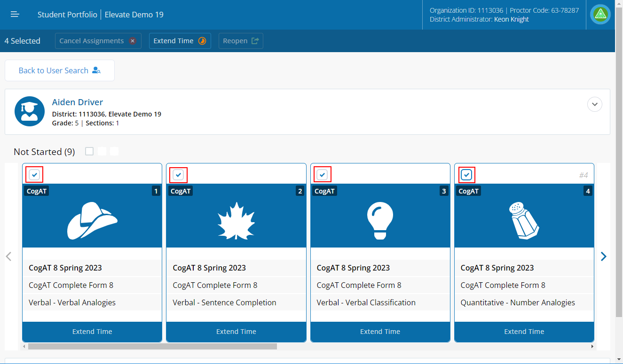Click the CogAT badge on card 3

(324, 191)
